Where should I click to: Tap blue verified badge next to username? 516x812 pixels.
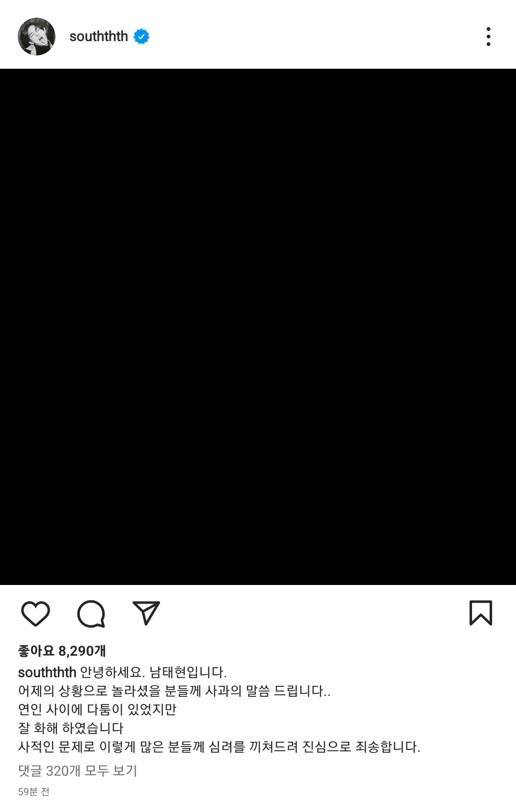(141, 36)
